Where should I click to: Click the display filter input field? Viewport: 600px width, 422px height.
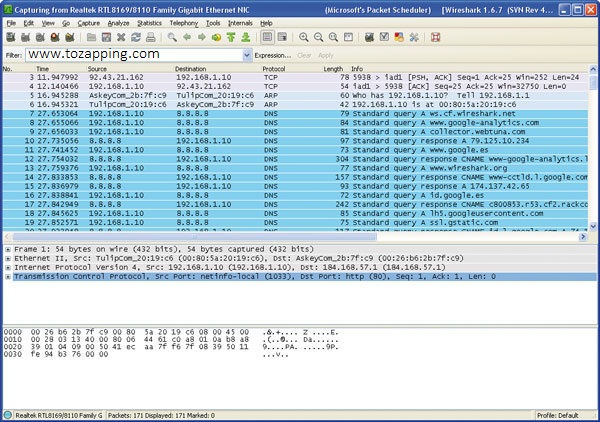coord(134,55)
